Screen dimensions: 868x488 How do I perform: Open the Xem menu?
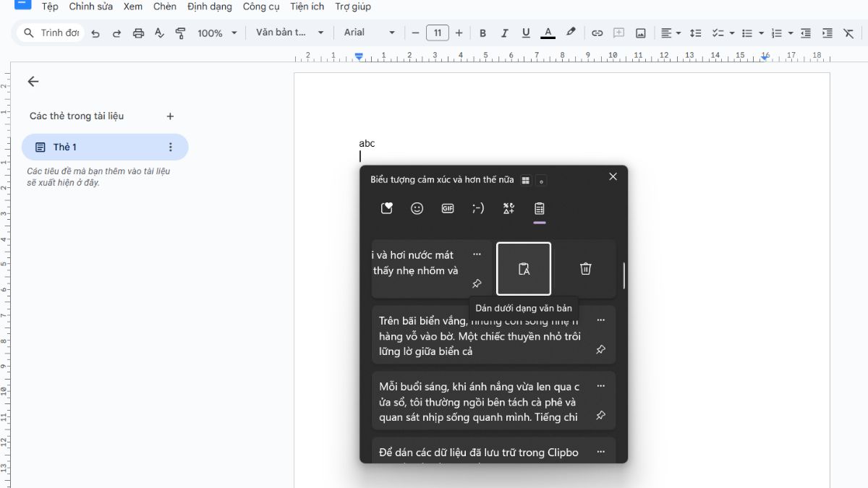133,7
